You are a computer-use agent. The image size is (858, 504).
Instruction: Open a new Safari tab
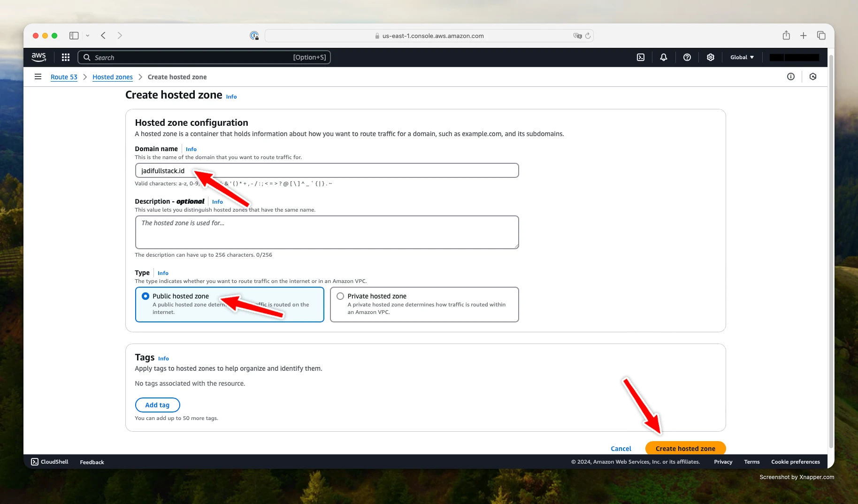point(804,36)
